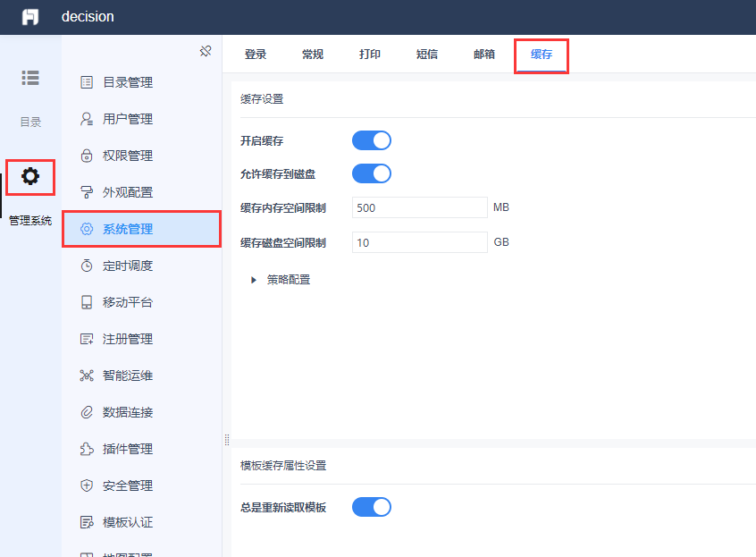The image size is (756, 557).
Task: Select 系统管理 menu entry
Action: tap(142, 229)
